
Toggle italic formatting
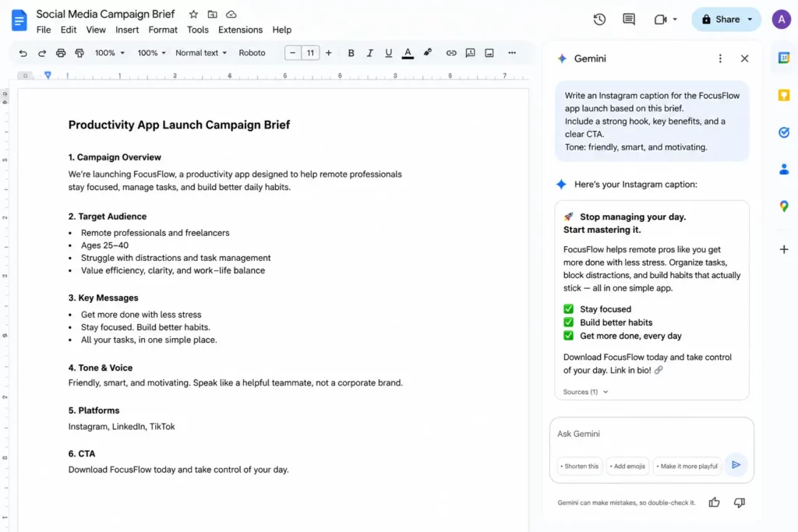(x=369, y=53)
